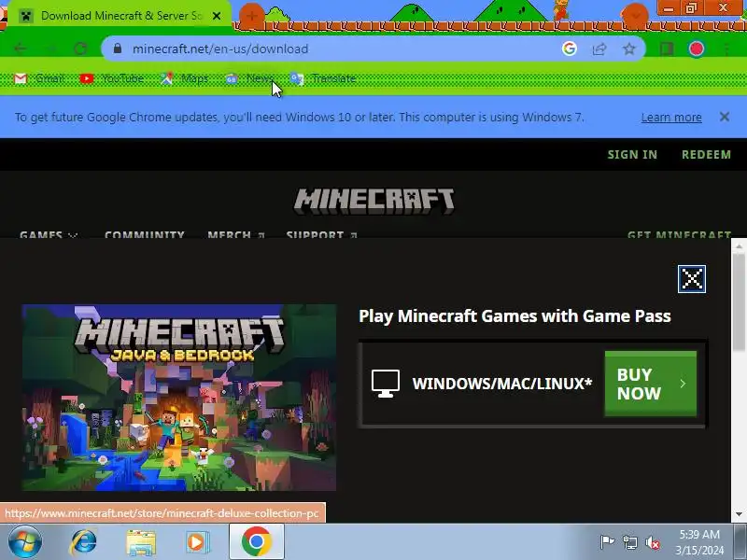Open the MERCH menu item
This screenshot has height=560, width=747.
[x=236, y=234]
